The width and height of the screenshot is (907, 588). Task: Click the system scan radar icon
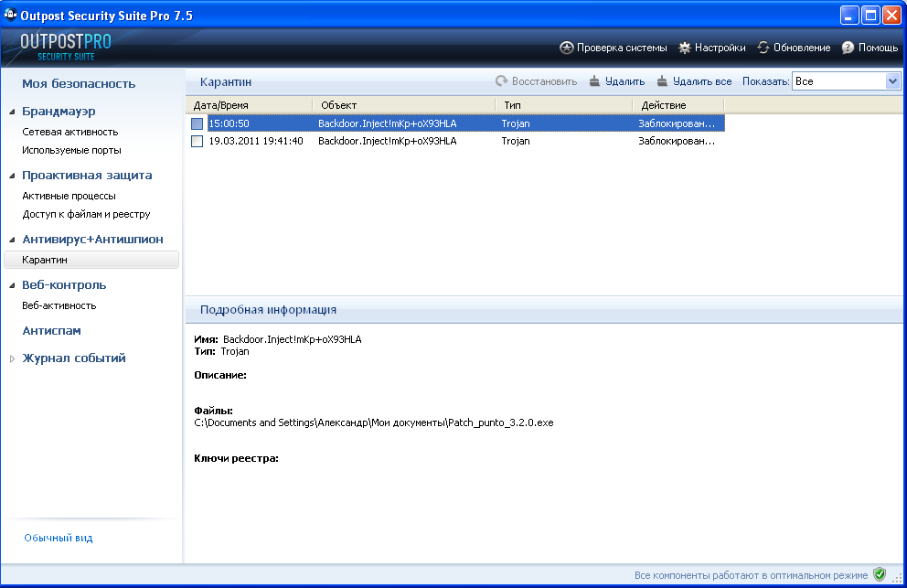point(566,48)
